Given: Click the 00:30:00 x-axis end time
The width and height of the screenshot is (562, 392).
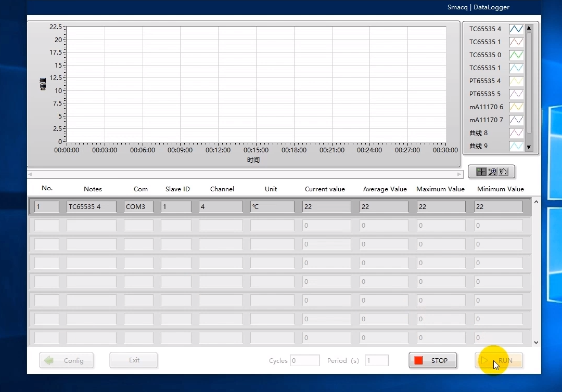Looking at the screenshot, I should coord(445,150).
